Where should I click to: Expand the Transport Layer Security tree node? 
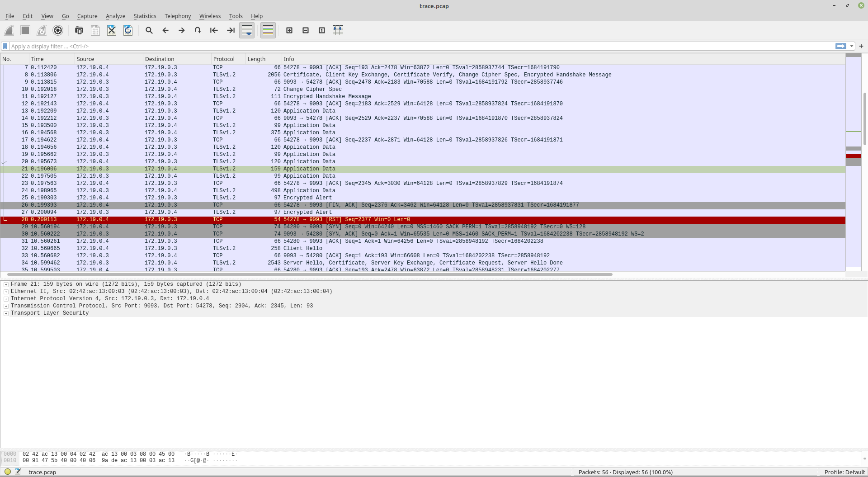click(x=6, y=313)
